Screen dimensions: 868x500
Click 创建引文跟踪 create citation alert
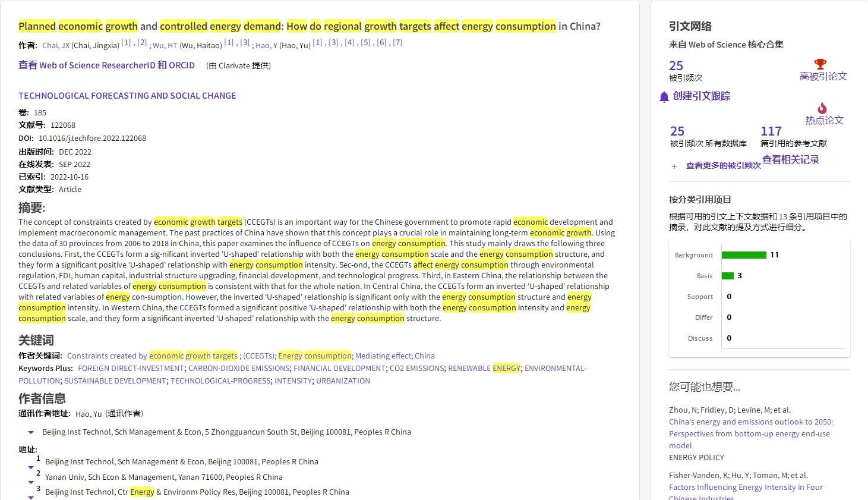pyautogui.click(x=701, y=96)
